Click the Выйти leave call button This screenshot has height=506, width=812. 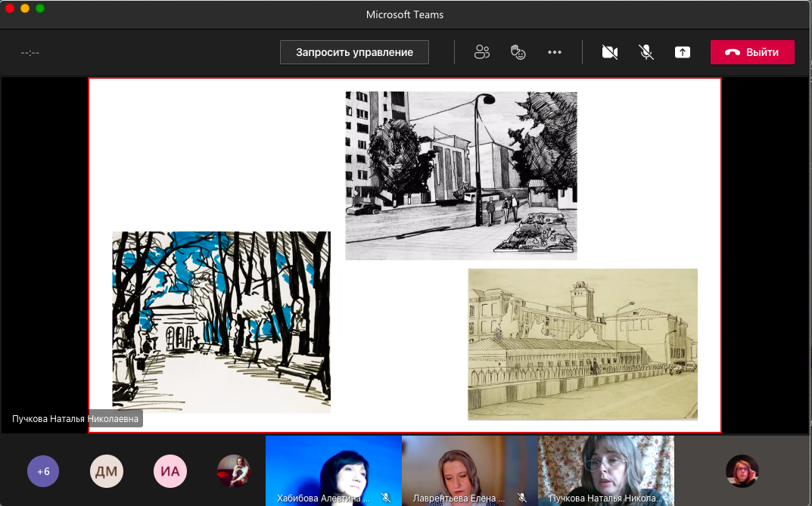[x=752, y=52]
